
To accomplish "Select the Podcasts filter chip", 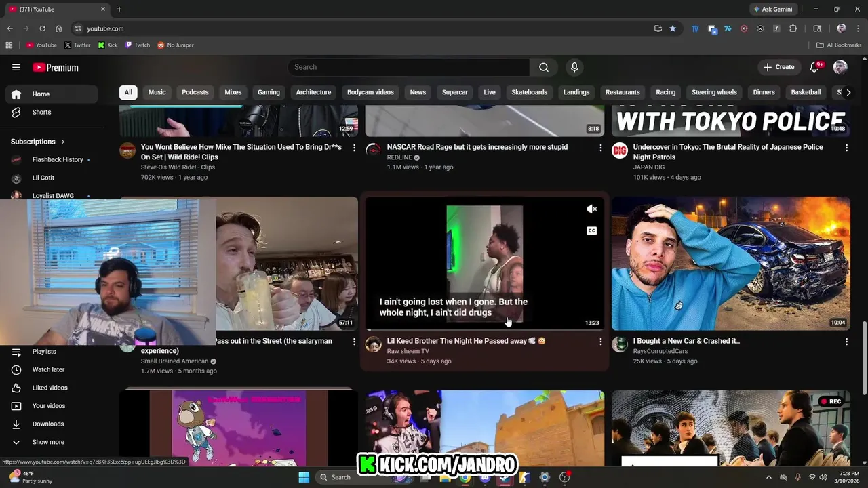I will coord(195,92).
